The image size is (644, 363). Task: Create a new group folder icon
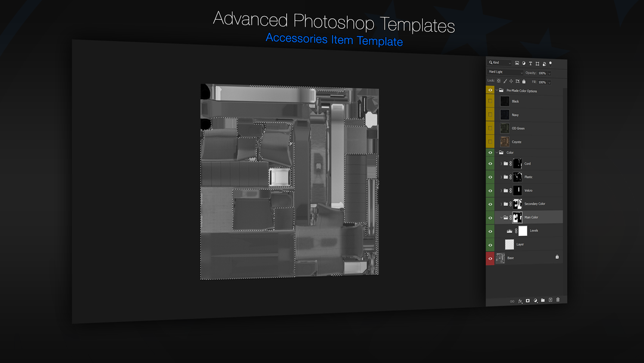tap(543, 300)
